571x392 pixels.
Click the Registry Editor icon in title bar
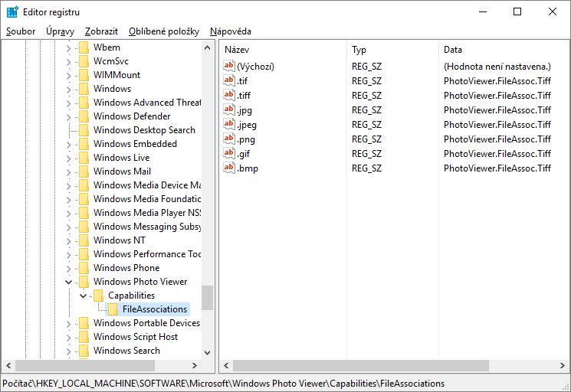[x=13, y=12]
